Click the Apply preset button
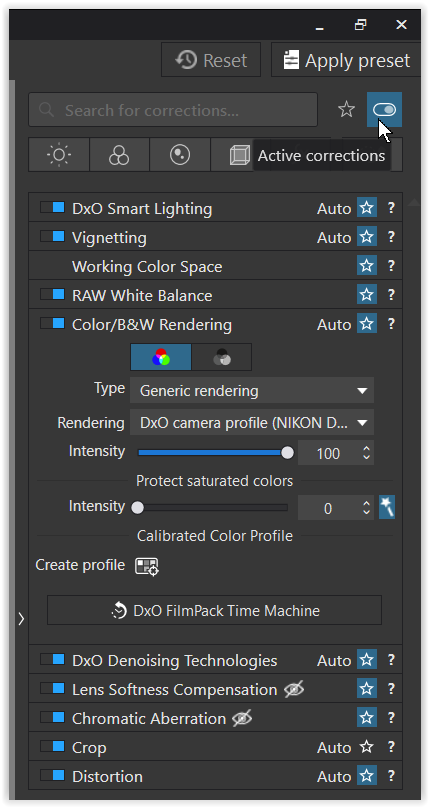429x808 pixels. [x=347, y=60]
